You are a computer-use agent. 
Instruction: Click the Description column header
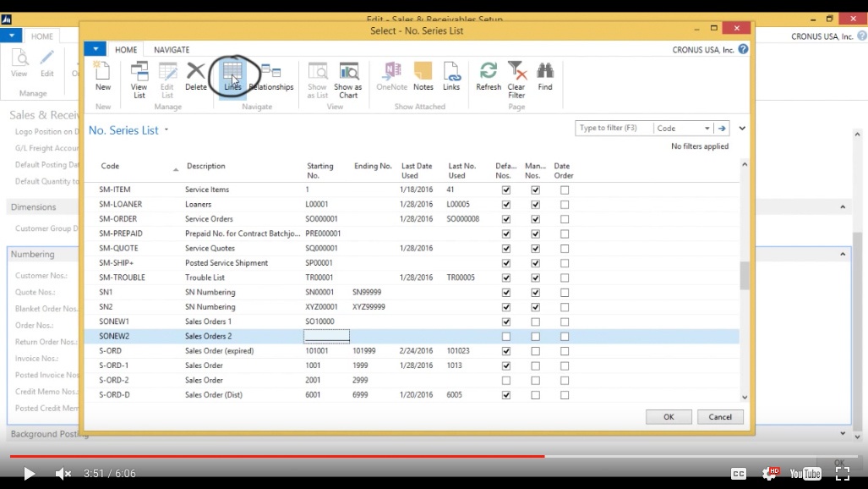tap(206, 166)
